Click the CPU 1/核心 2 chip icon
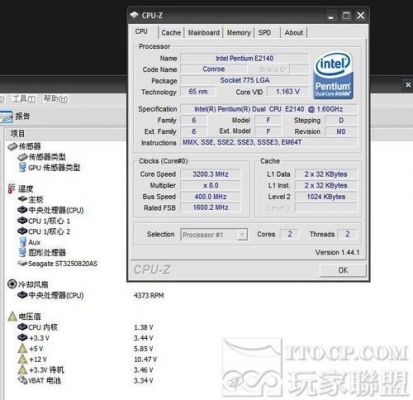 (22, 231)
